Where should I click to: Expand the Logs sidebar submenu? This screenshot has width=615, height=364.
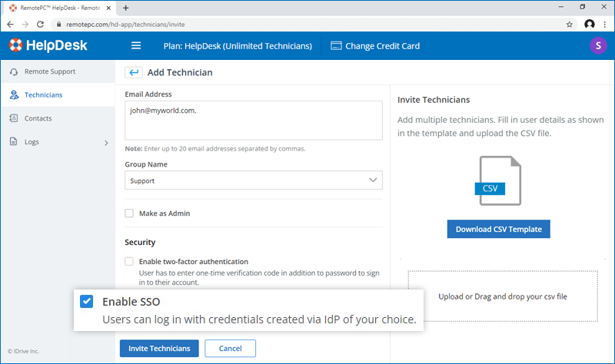click(106, 142)
